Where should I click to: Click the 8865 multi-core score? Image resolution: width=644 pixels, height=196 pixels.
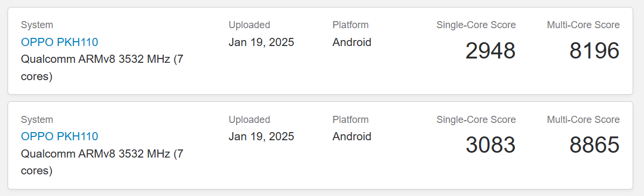click(x=594, y=145)
